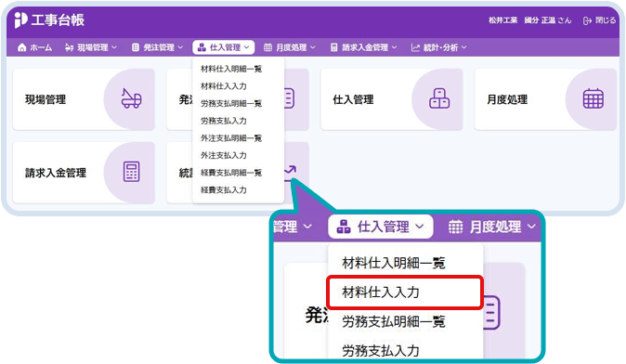
Task: Open the 現場管理 card title
Action: click(46, 99)
